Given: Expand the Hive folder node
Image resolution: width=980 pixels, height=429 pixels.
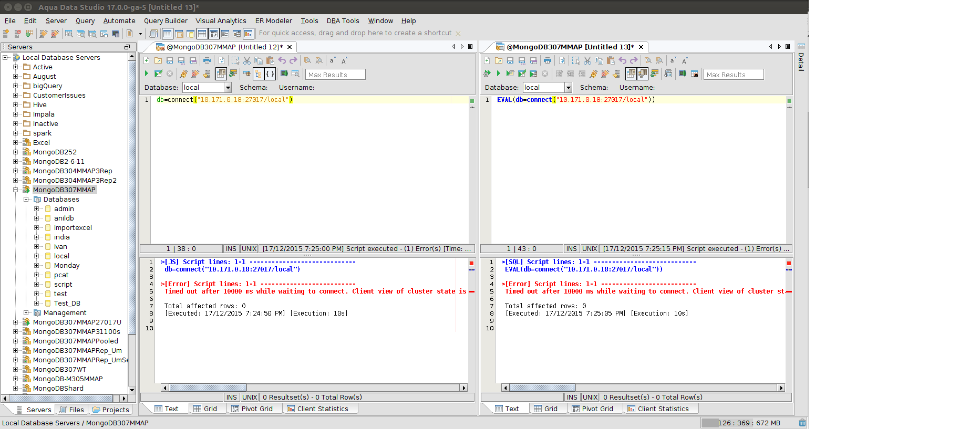Looking at the screenshot, I should tap(16, 105).
